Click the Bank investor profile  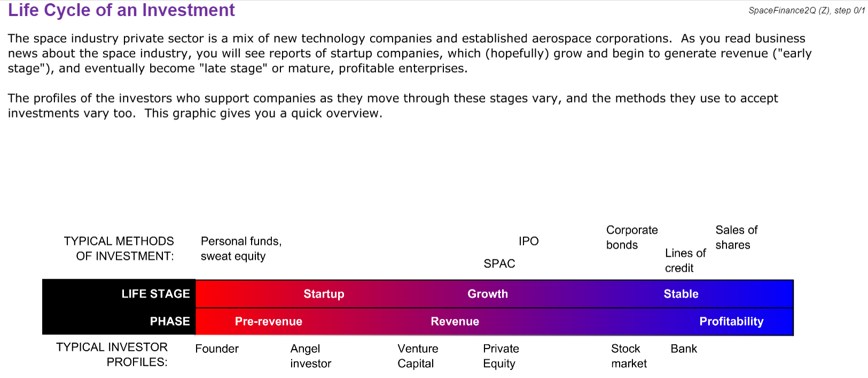684,349
